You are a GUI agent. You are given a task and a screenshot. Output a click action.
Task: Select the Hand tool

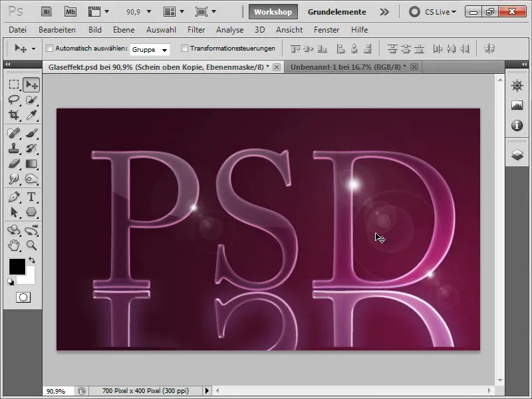tap(14, 245)
